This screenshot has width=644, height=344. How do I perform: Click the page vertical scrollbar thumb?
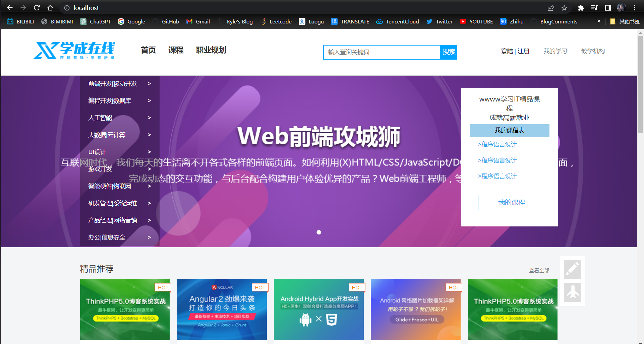(641, 84)
